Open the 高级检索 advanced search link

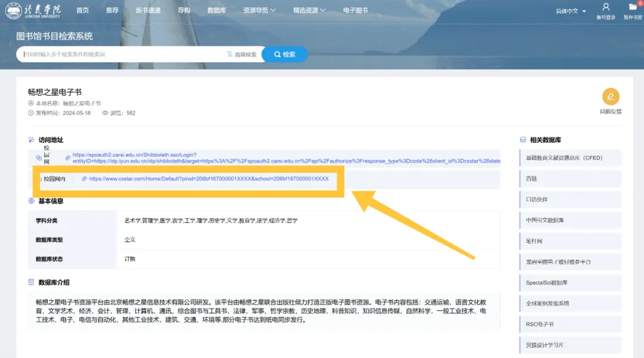[246, 54]
